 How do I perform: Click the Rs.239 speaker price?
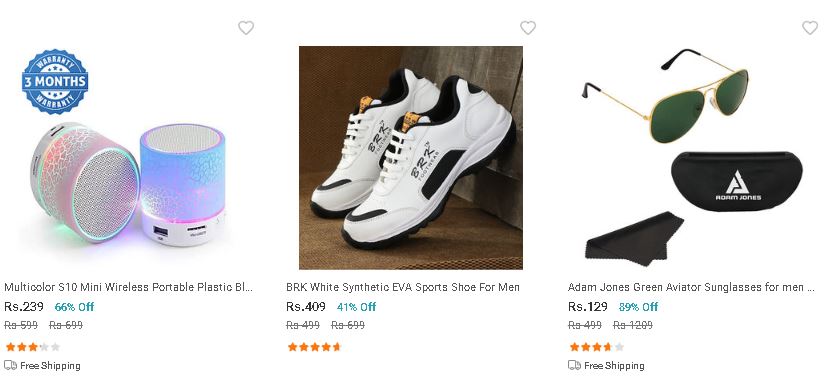[24, 306]
